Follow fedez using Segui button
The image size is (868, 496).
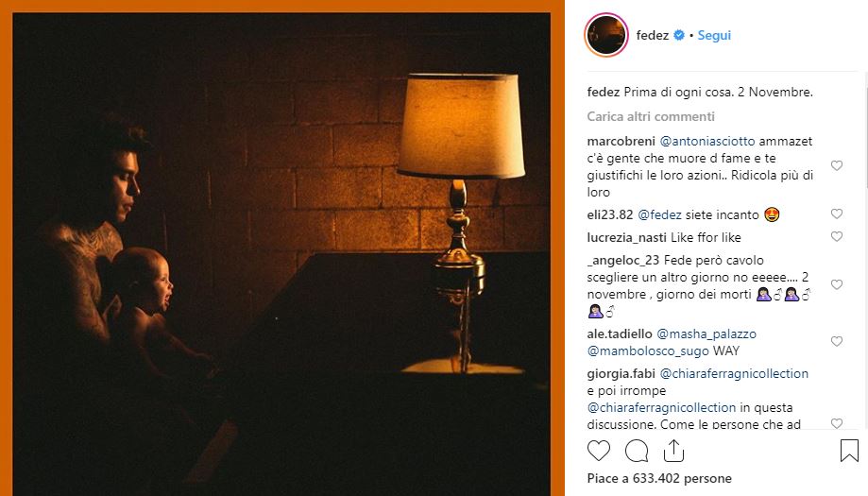[714, 36]
